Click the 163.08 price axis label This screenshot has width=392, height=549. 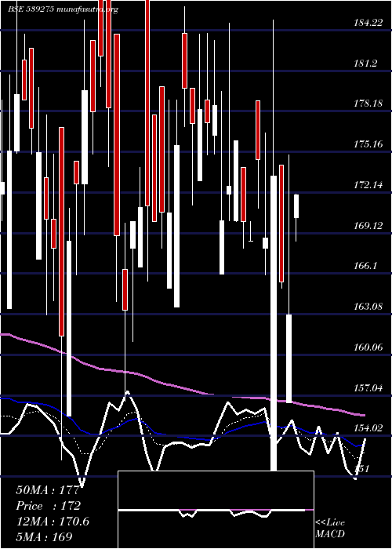tap(368, 307)
